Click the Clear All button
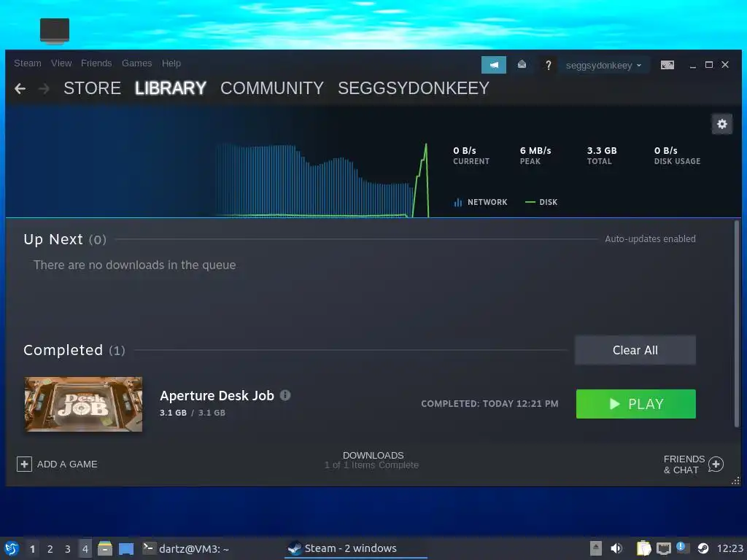747x560 pixels. 635,350
